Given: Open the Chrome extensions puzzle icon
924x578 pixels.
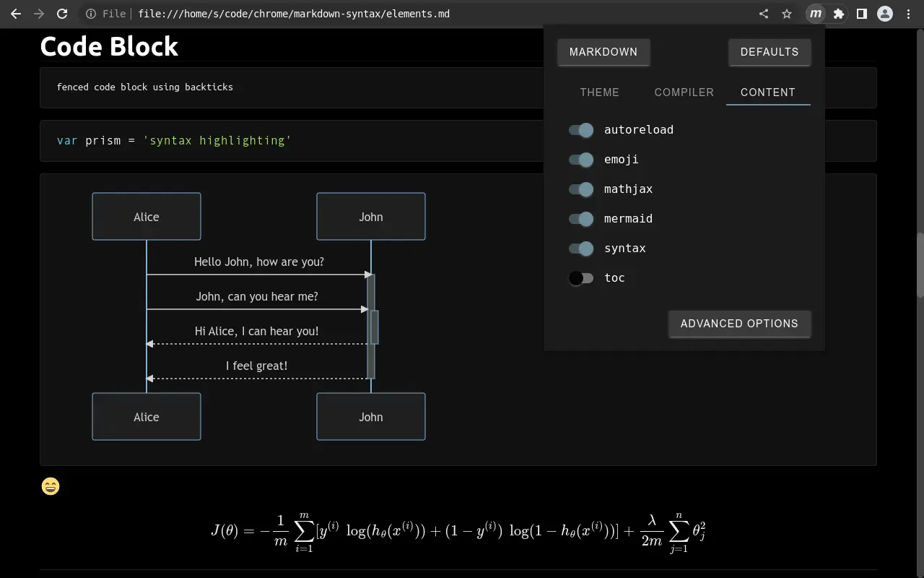Looking at the screenshot, I should coord(838,14).
